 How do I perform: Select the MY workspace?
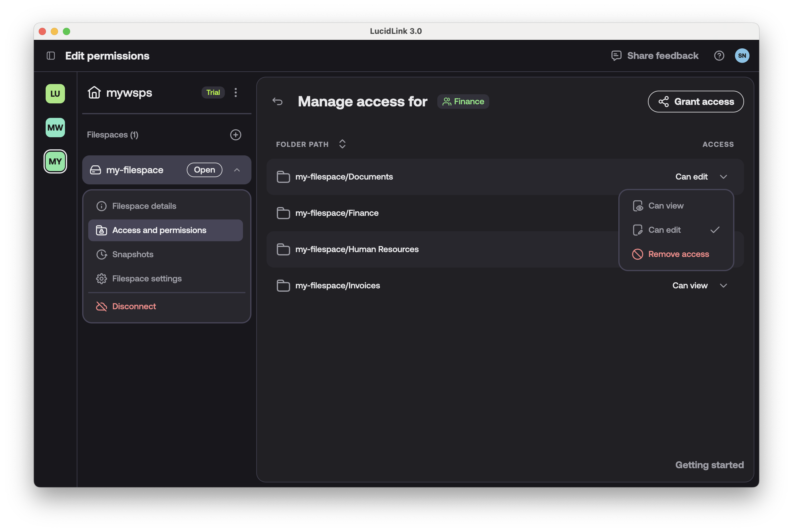55,161
